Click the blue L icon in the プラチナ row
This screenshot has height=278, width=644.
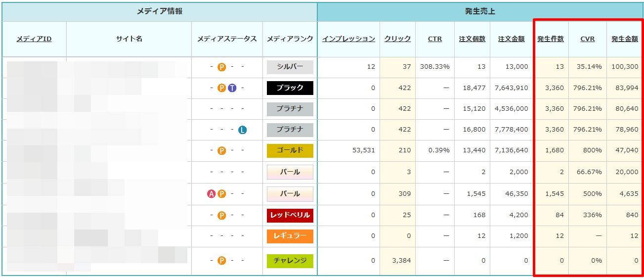click(242, 130)
